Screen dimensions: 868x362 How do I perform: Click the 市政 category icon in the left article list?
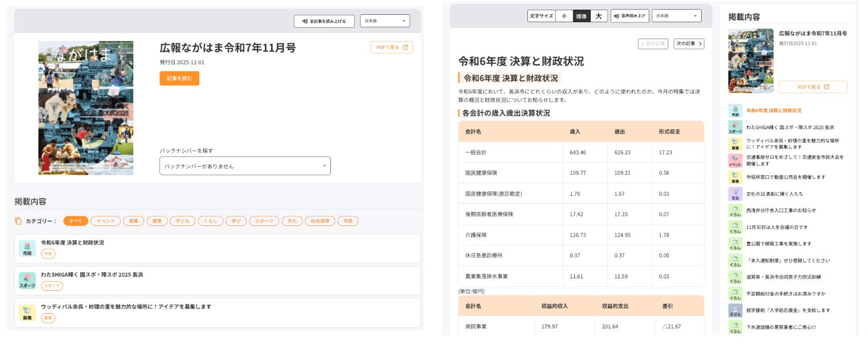(27, 248)
